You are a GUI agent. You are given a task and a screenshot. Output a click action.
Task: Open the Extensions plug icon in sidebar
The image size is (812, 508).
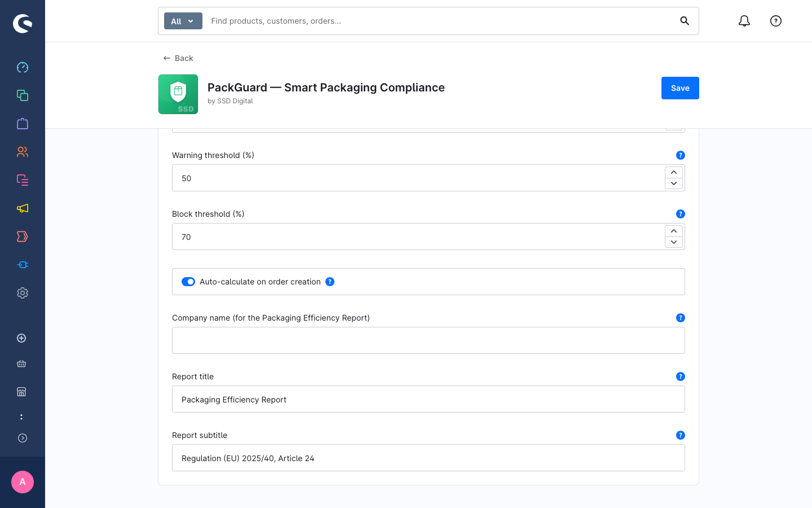[23, 265]
